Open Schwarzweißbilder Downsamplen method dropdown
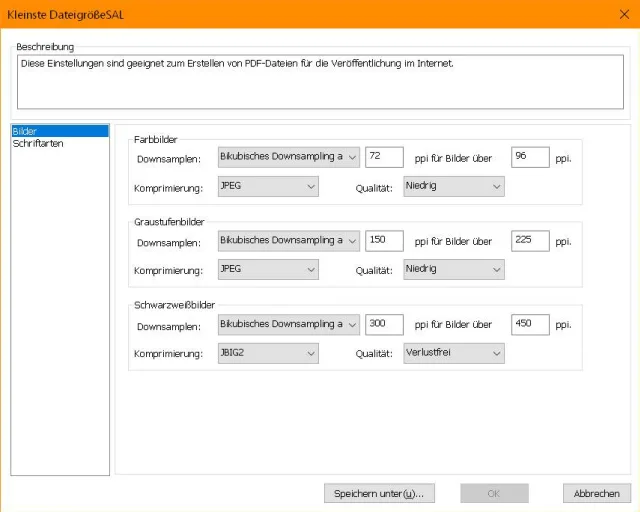 pos(289,325)
